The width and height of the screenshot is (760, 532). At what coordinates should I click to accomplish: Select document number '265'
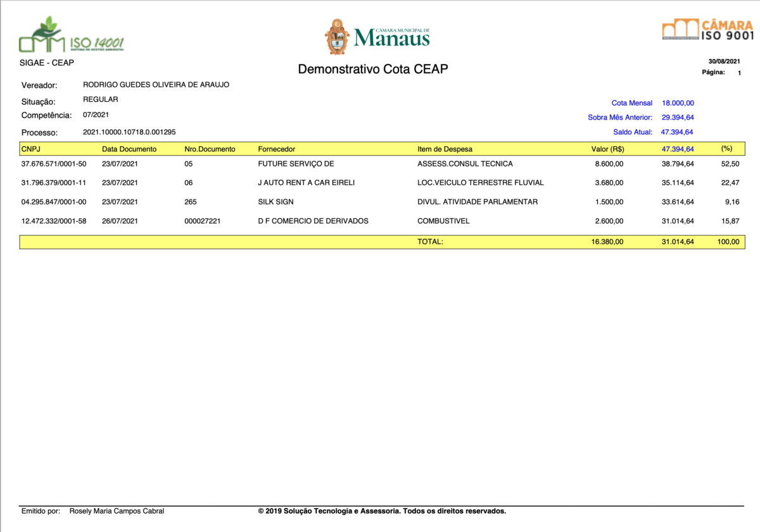[190, 202]
